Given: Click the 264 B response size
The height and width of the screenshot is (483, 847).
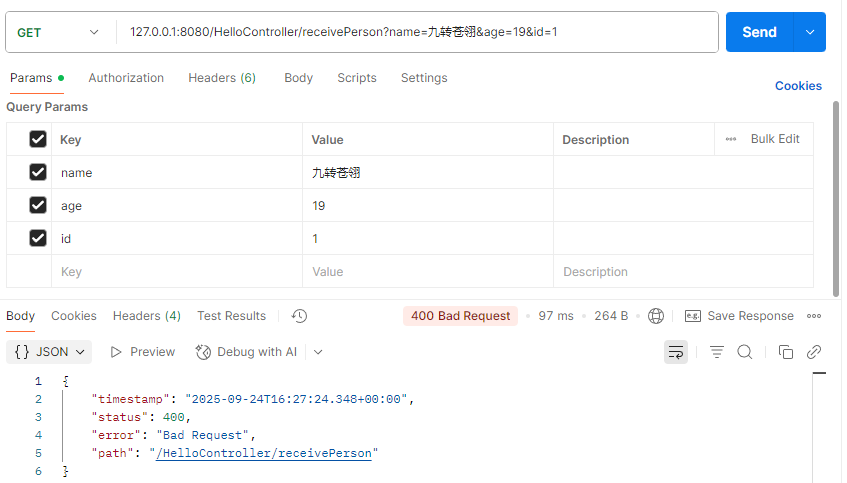Looking at the screenshot, I should click(x=611, y=316).
